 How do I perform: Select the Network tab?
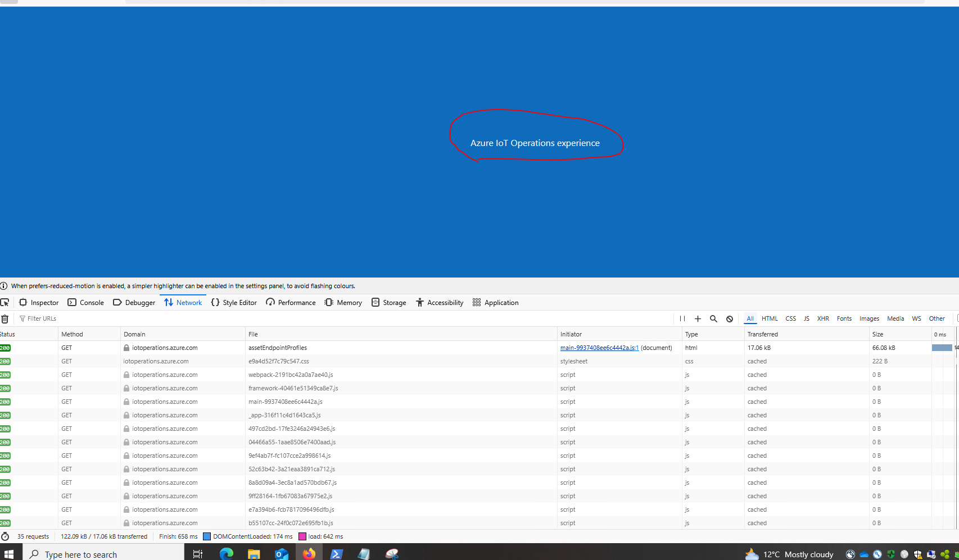(183, 302)
